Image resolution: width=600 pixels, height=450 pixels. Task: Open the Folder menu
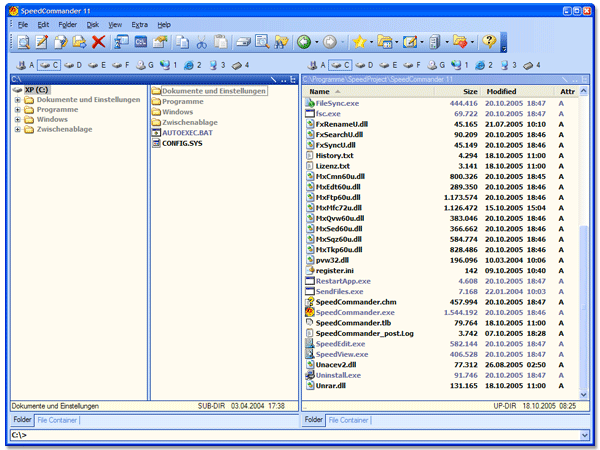pyautogui.click(x=68, y=25)
